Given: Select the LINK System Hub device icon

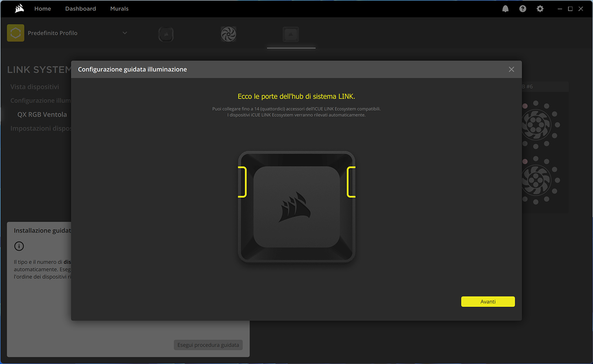Looking at the screenshot, I should coord(291,34).
